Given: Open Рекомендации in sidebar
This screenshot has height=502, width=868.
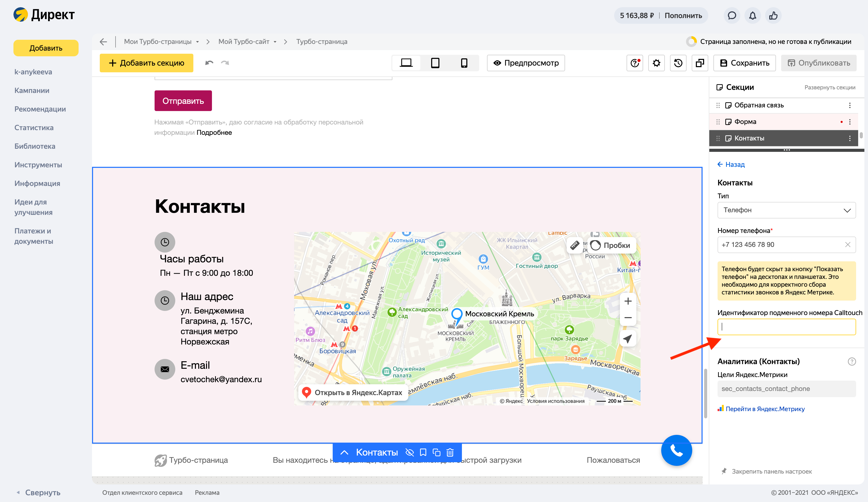Looking at the screenshot, I should pos(40,109).
